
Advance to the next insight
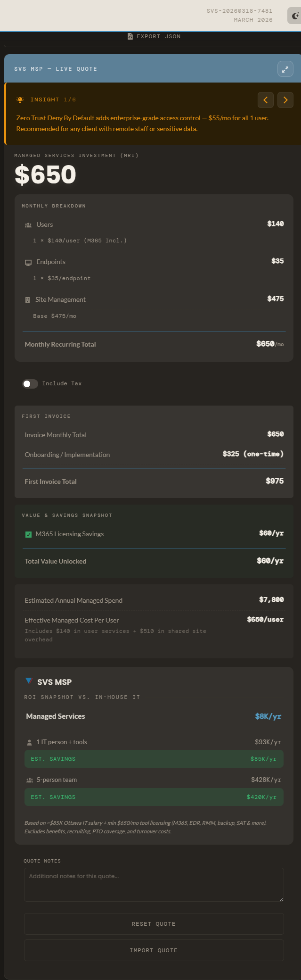coord(285,100)
